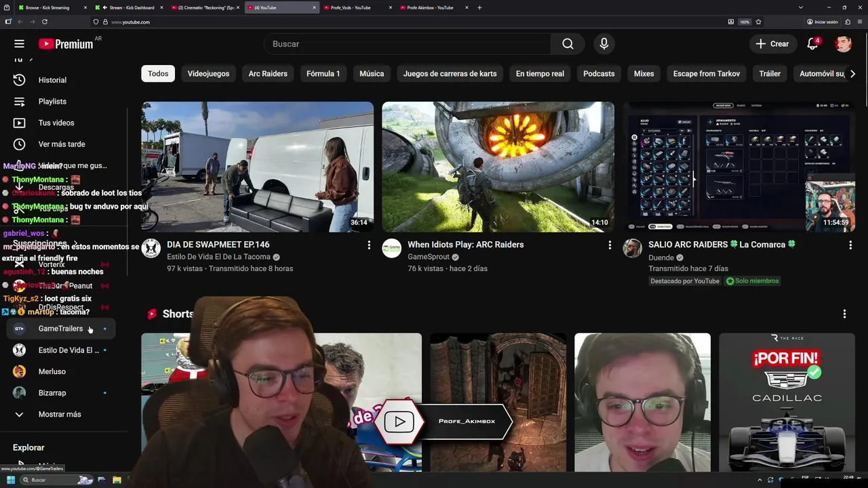Select the Videojuegos filter chip
The height and width of the screenshot is (488, 868).
pyautogui.click(x=208, y=73)
